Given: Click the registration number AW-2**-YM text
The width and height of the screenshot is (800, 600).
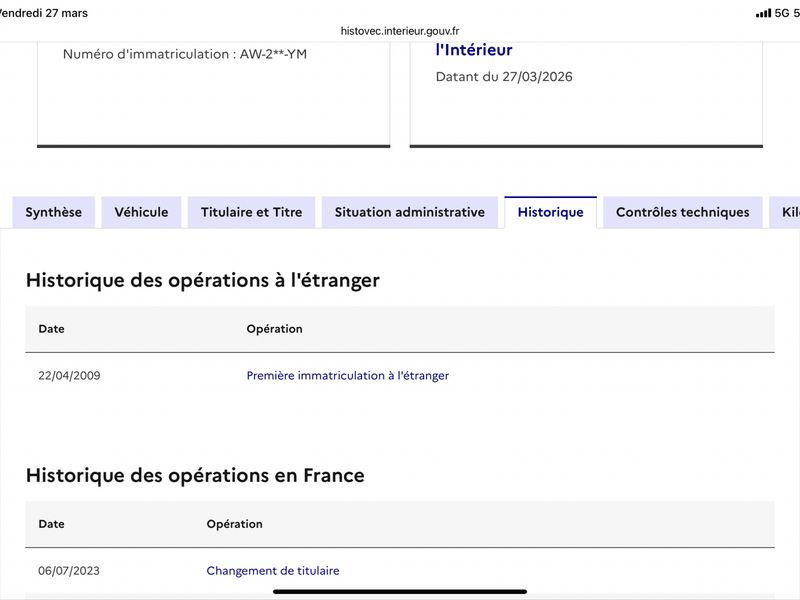Looking at the screenshot, I should tap(185, 54).
